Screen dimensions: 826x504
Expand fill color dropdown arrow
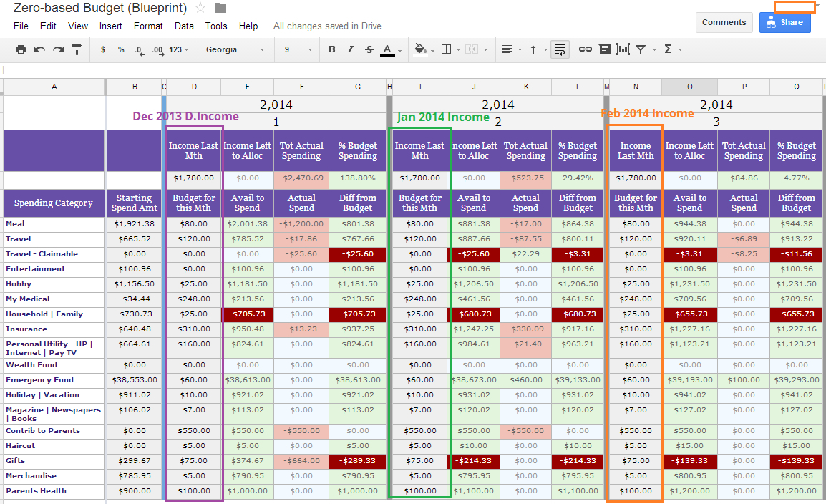tap(432, 51)
